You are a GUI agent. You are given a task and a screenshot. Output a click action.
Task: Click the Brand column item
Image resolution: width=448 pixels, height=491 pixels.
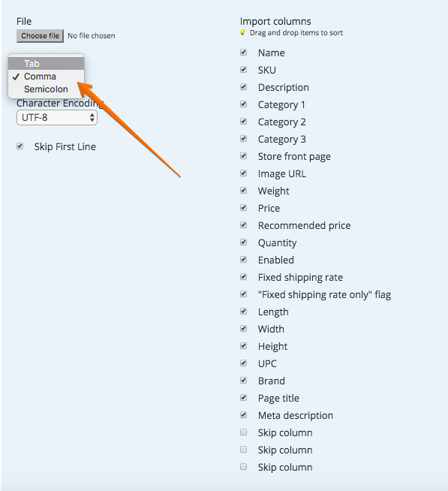[272, 381]
